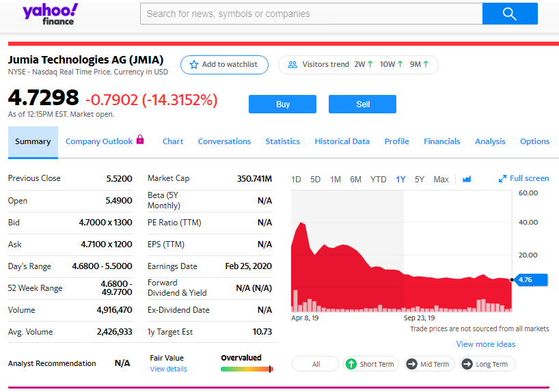Image resolution: width=559 pixels, height=392 pixels.
Task: Filter ideas by Short Term
Action: (x=371, y=364)
